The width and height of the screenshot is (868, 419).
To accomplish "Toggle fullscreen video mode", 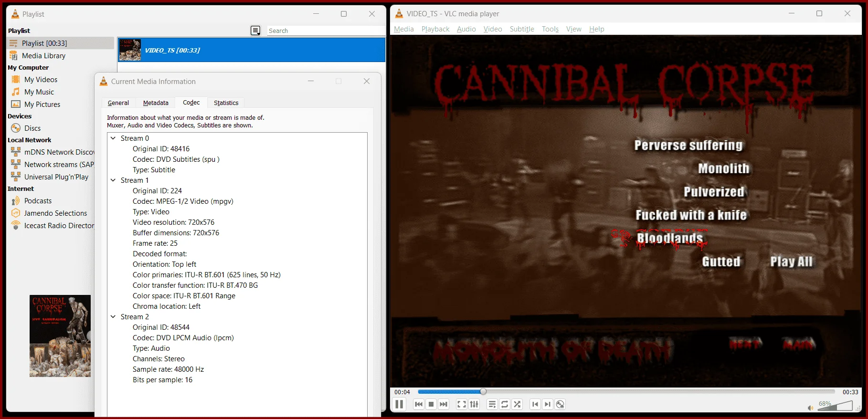I will pos(462,404).
